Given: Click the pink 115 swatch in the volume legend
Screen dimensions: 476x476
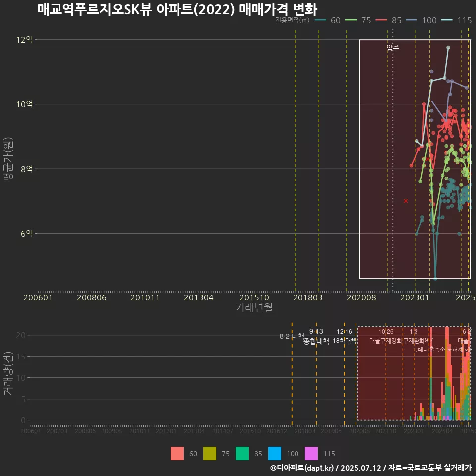Looking at the screenshot, I should point(311,454).
